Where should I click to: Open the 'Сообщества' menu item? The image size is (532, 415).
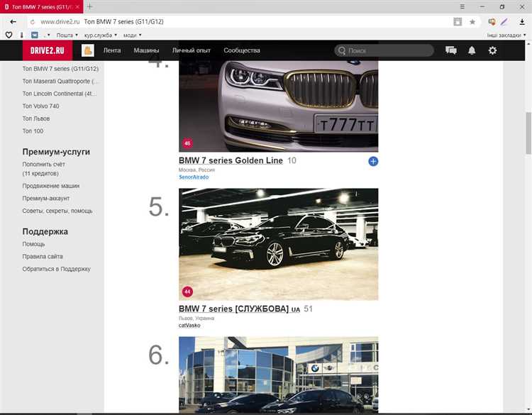pos(242,50)
